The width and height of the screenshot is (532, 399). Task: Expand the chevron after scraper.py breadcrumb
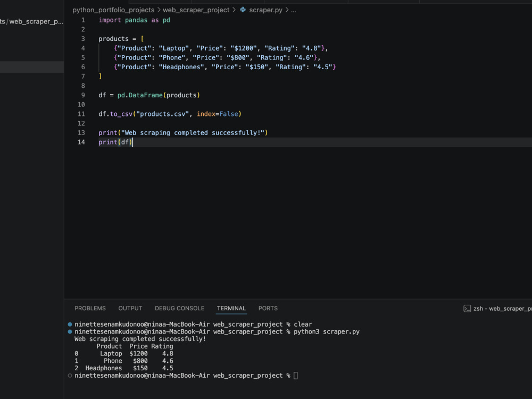point(287,10)
